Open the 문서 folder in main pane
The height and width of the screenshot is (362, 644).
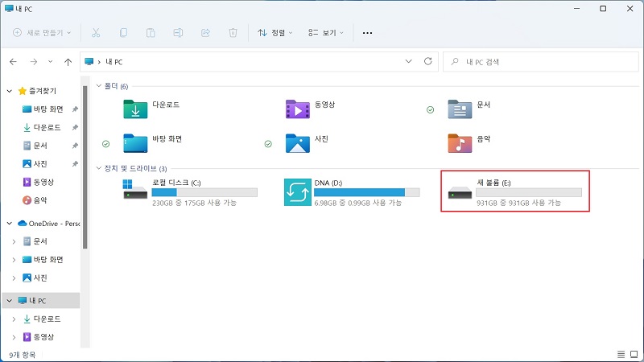click(469, 109)
